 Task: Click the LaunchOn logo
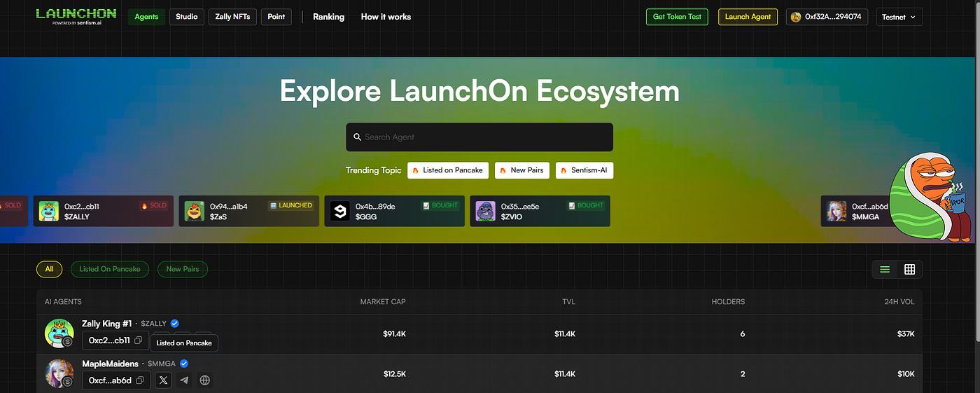point(76,16)
